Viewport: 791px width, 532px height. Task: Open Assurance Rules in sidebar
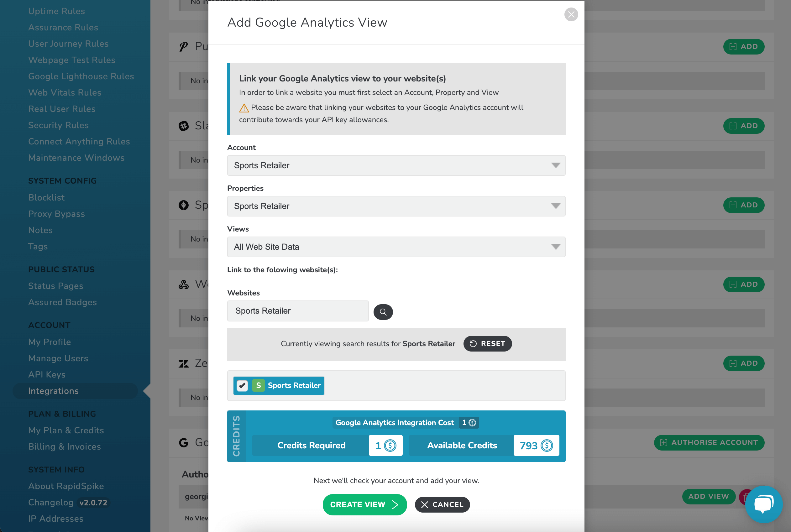pyautogui.click(x=63, y=27)
